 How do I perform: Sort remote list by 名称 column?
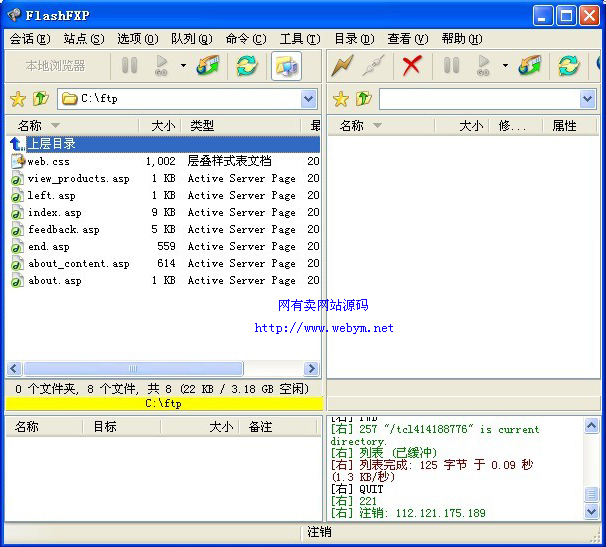(381, 126)
